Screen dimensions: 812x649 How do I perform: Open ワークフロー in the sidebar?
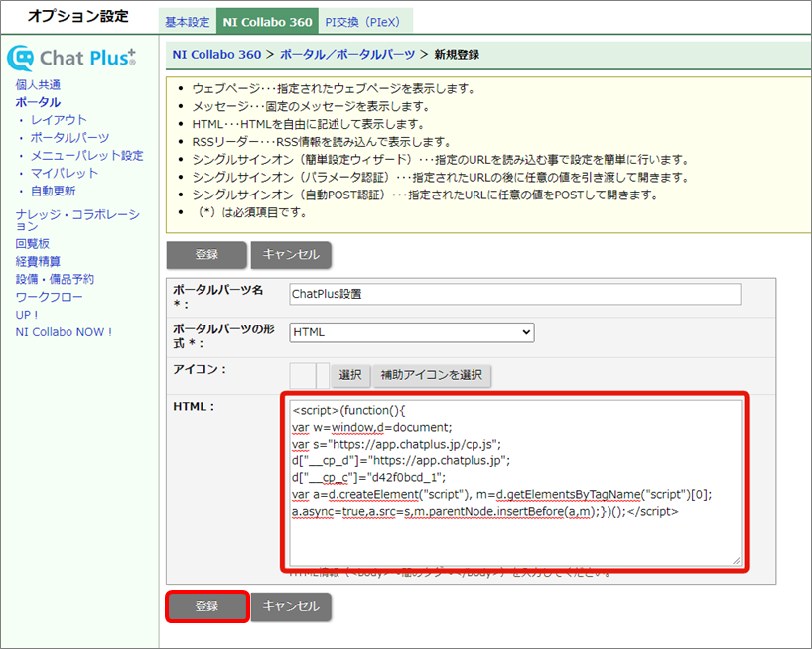(x=50, y=297)
